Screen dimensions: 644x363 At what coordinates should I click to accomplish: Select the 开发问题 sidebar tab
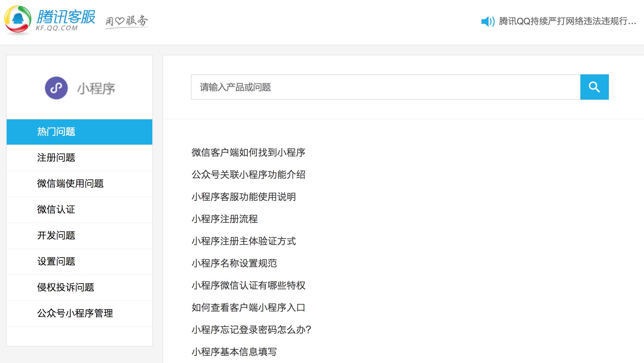(x=79, y=235)
